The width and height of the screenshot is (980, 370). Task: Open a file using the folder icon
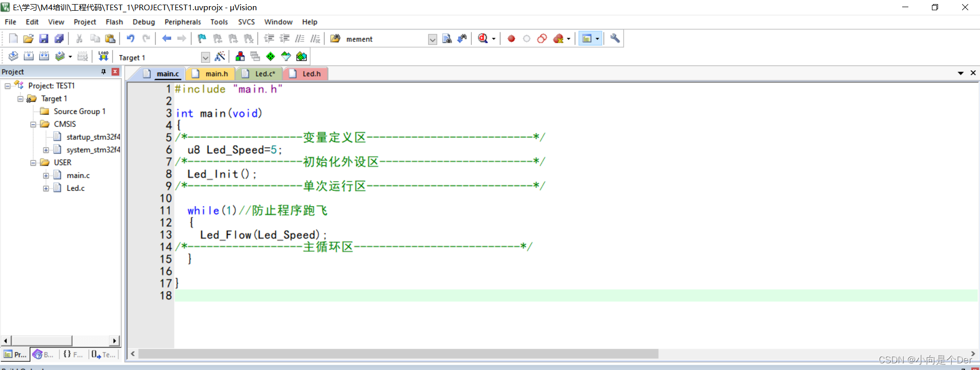tap(28, 38)
